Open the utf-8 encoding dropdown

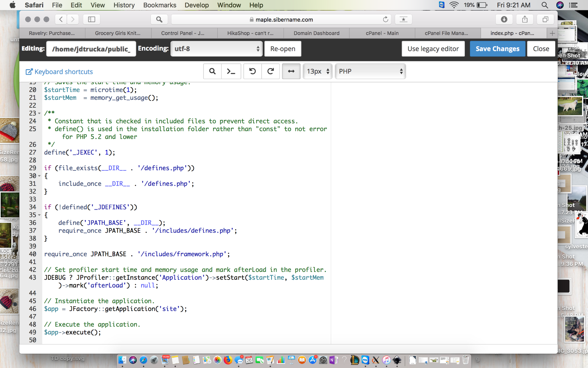(216, 49)
